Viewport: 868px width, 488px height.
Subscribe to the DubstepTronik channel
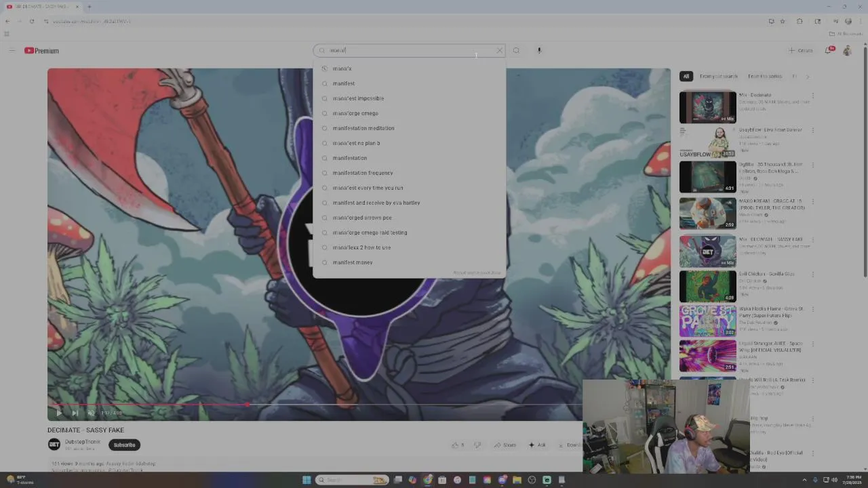(x=124, y=445)
